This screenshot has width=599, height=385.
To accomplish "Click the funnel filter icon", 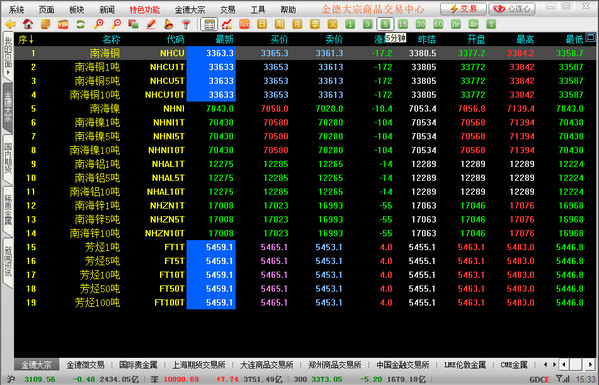I will click(x=186, y=24).
